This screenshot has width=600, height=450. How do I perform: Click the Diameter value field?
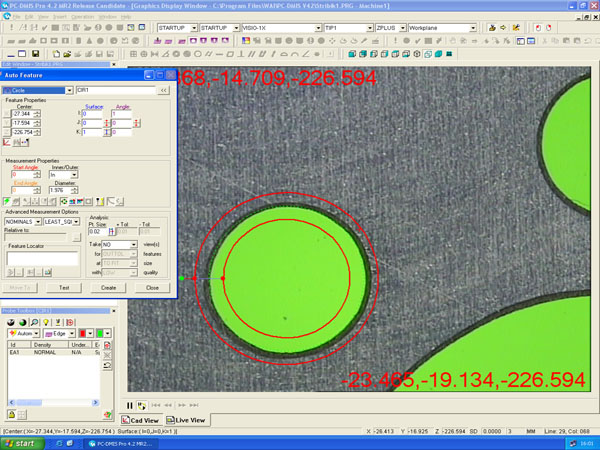point(60,190)
